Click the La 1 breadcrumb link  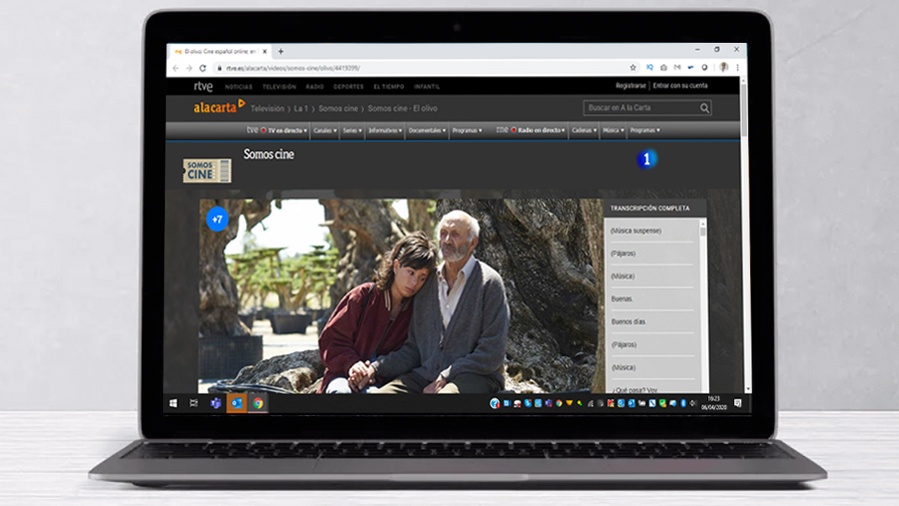[x=301, y=108]
